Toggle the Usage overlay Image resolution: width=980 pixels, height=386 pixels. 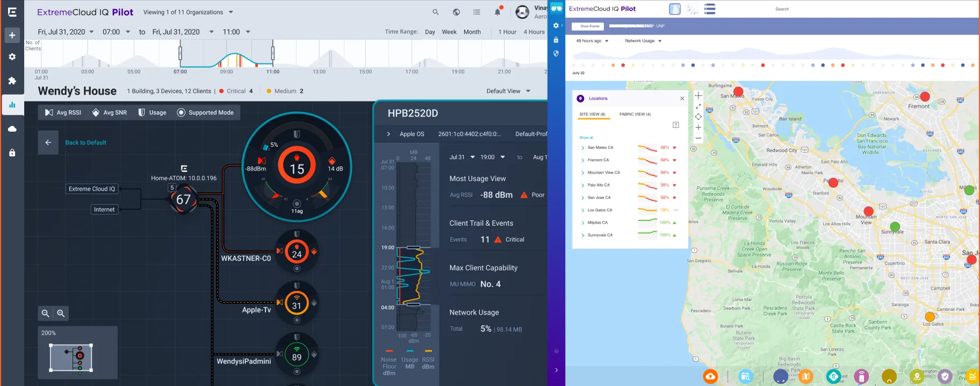pyautogui.click(x=152, y=112)
